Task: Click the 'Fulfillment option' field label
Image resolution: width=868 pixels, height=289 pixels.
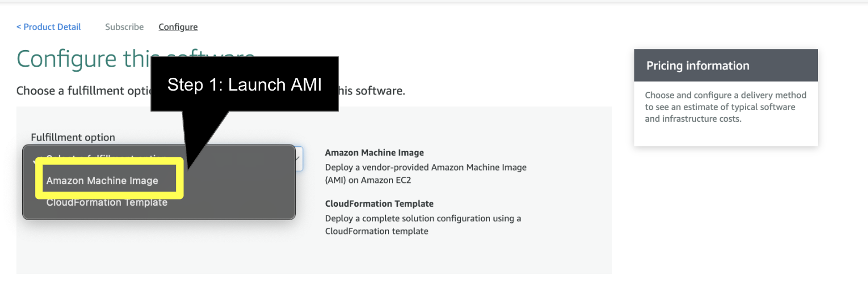Action: [x=73, y=137]
